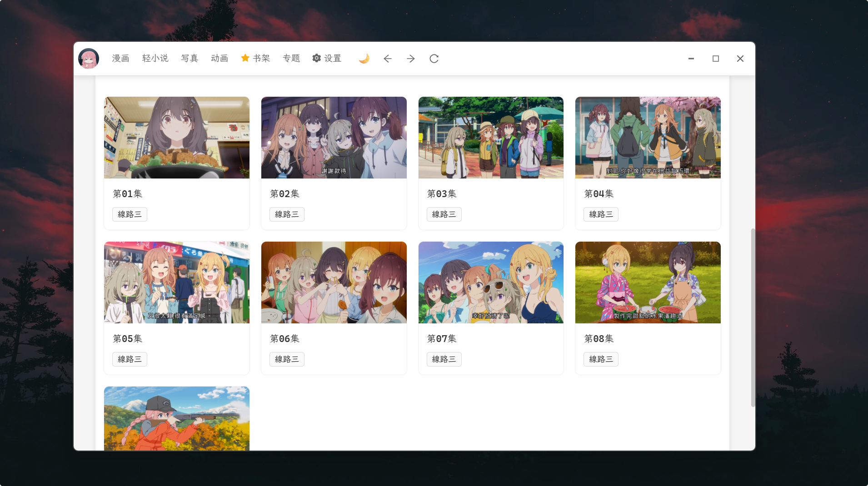Click the pink-haired user avatar

pyautogui.click(x=89, y=59)
